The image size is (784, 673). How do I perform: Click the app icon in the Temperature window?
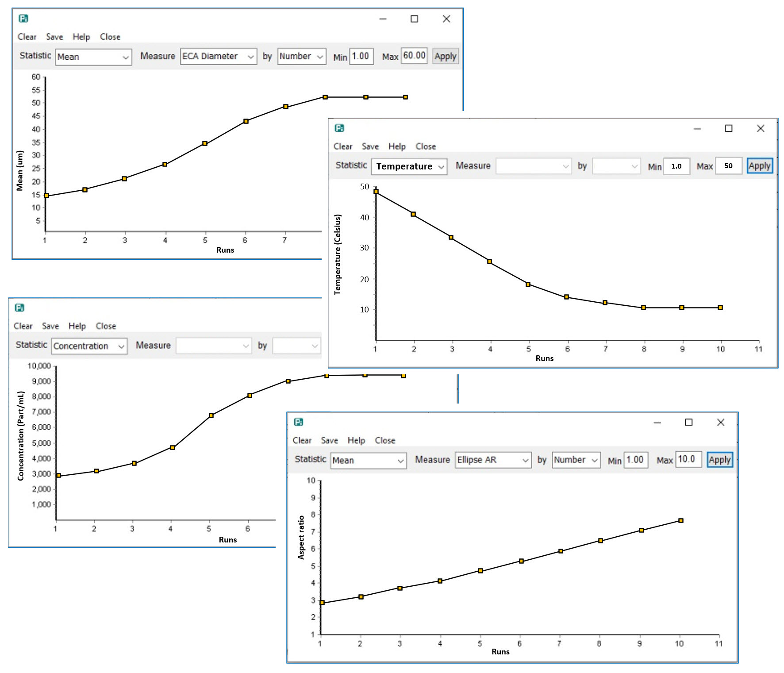pyautogui.click(x=339, y=128)
